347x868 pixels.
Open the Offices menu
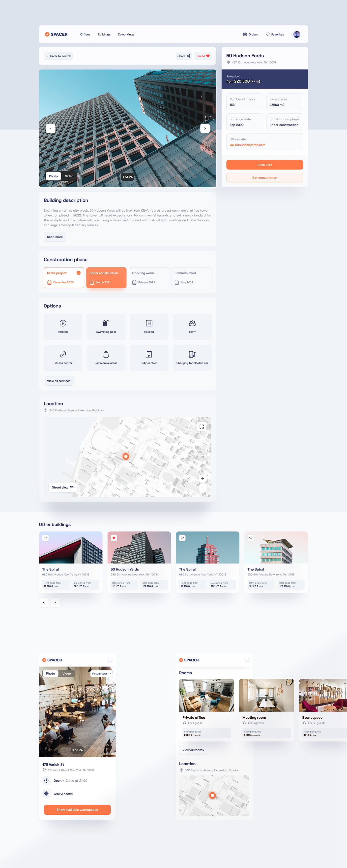[x=85, y=34]
